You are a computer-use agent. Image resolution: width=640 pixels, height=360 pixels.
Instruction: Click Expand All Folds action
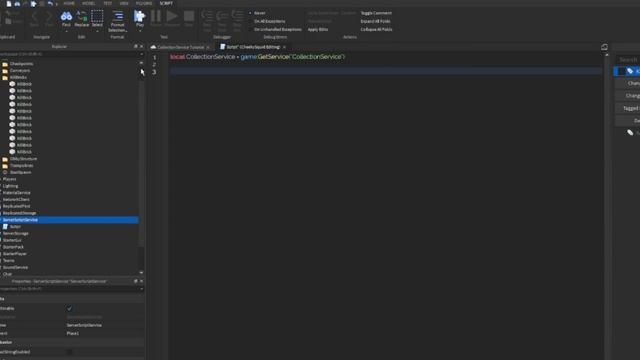(376, 21)
